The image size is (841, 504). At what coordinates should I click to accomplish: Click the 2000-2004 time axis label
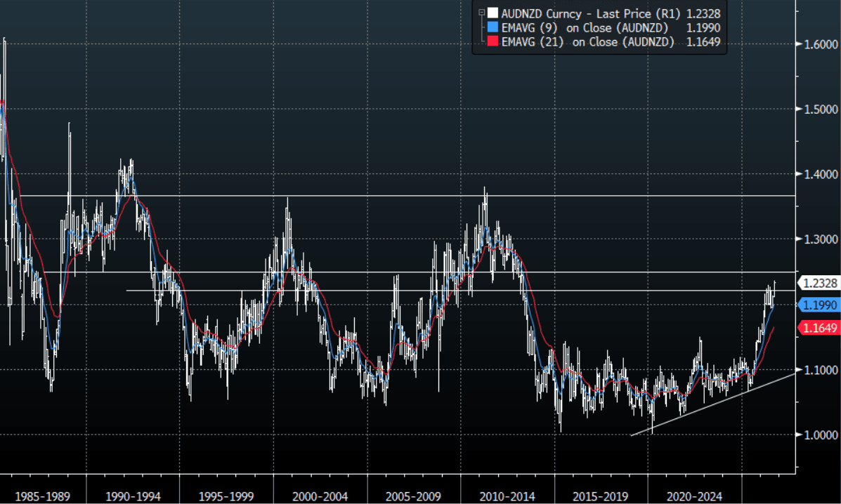click(x=320, y=496)
